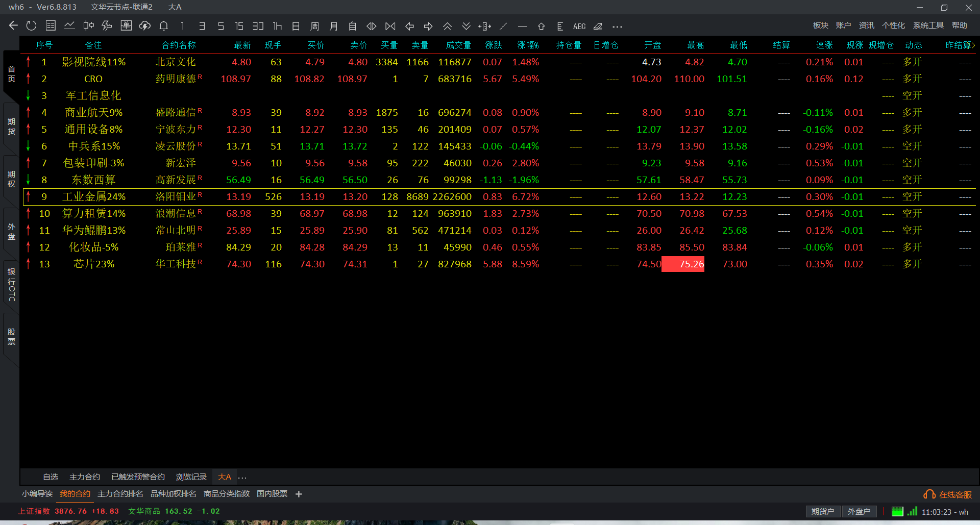The height and width of the screenshot is (525, 980).
Task: Select the horizontal line drawing tool
Action: [x=522, y=26]
